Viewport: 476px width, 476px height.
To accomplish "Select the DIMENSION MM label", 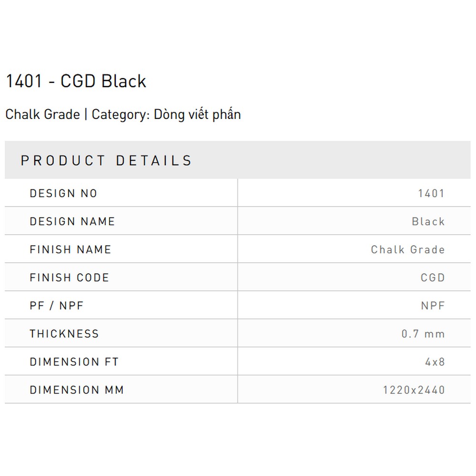I will tap(77, 390).
